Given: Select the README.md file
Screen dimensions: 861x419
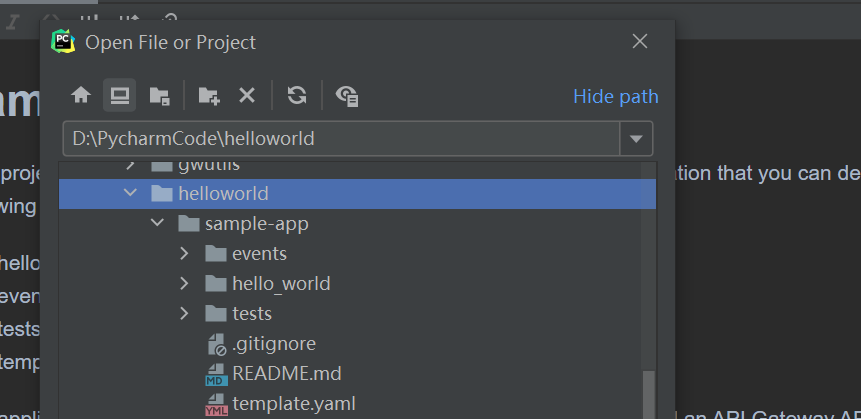Looking at the screenshot, I should [x=287, y=373].
